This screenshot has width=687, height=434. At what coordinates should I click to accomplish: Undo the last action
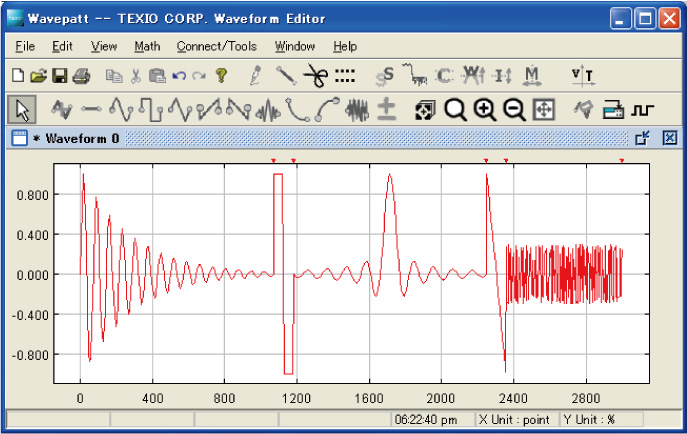click(179, 76)
